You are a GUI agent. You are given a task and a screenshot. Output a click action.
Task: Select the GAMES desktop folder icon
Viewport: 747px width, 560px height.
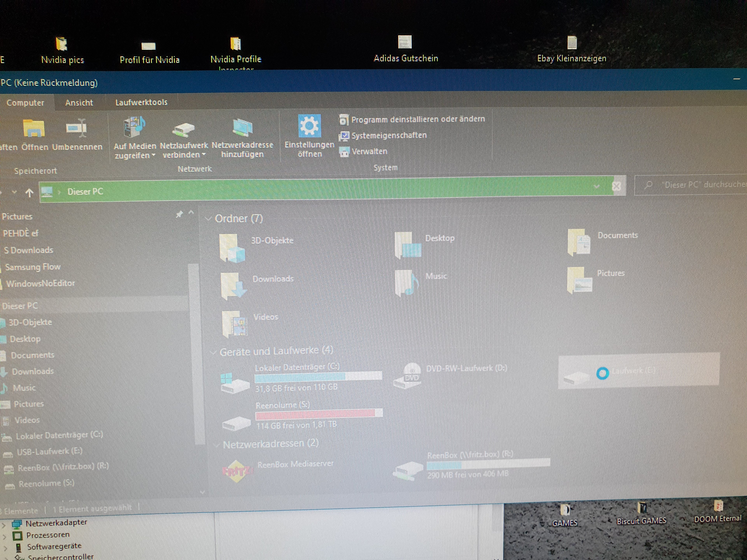click(565, 510)
